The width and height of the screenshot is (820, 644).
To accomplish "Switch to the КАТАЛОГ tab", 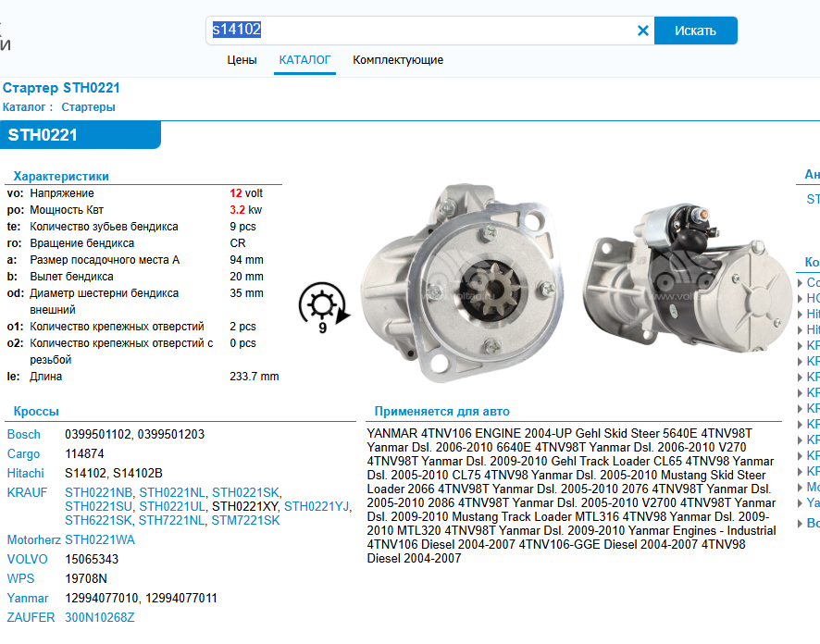I will (x=304, y=60).
